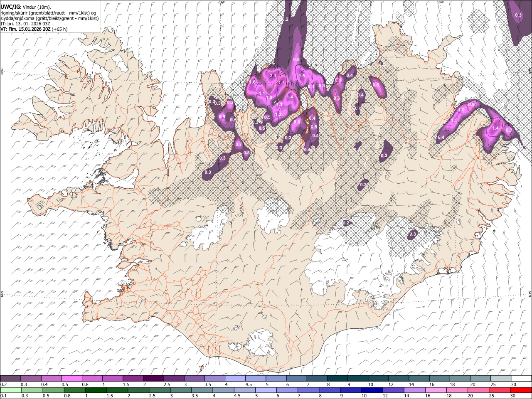
Task: Select the dark teal 9 swatch in upper legend
Action: [x=358, y=378]
